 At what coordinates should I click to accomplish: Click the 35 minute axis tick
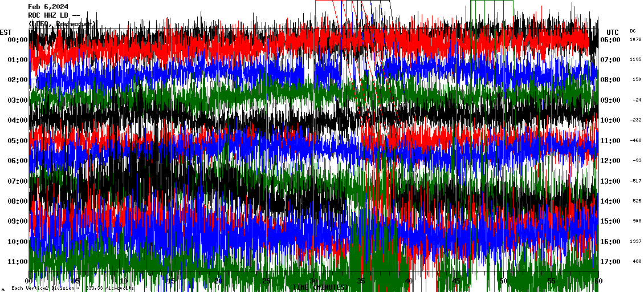[x=361, y=281]
